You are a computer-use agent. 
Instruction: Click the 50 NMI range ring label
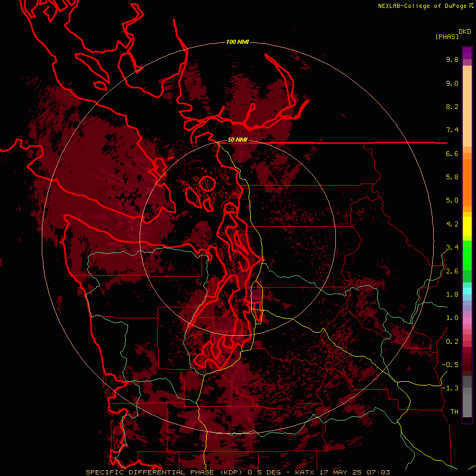(237, 140)
